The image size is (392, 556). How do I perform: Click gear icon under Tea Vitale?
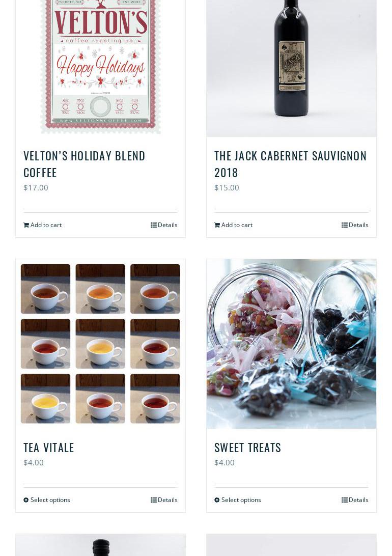[x=26, y=499]
